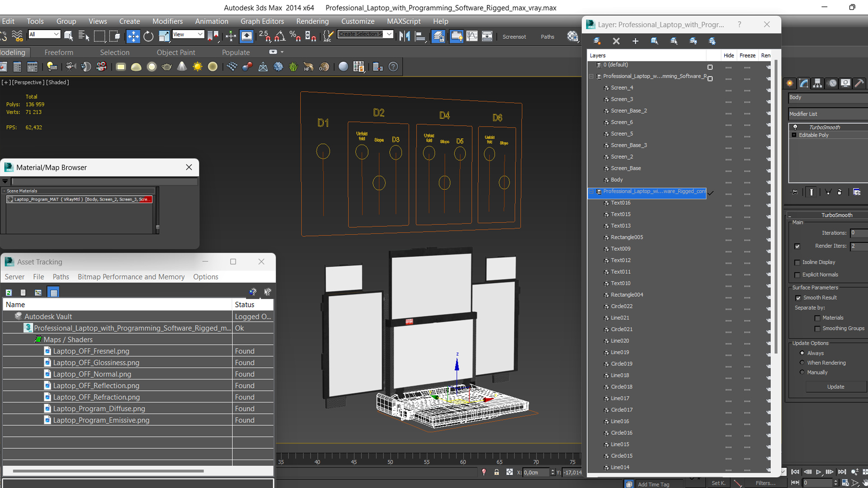Open the Utilities hammer panel tab

click(x=859, y=83)
